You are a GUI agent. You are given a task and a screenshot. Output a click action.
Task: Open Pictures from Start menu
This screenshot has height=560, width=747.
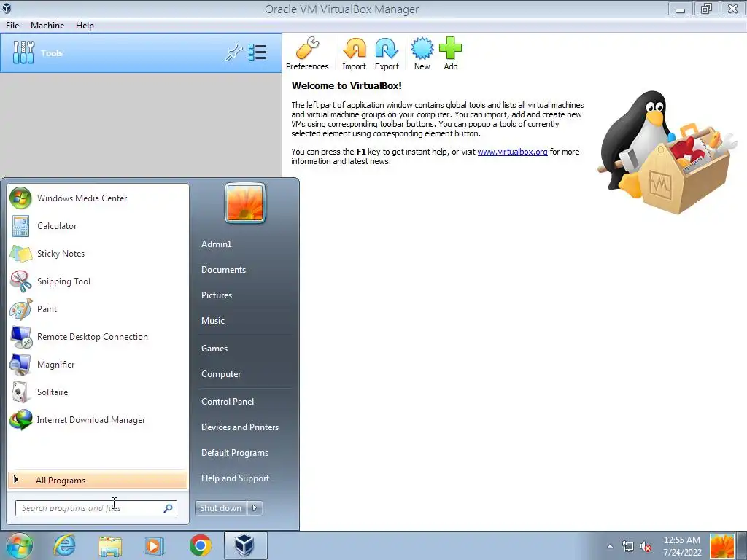(217, 295)
